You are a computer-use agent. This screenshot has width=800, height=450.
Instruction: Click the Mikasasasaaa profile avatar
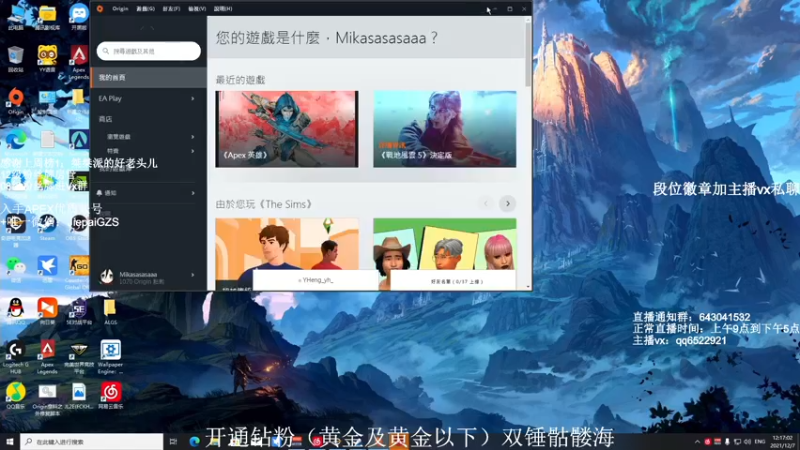click(107, 276)
